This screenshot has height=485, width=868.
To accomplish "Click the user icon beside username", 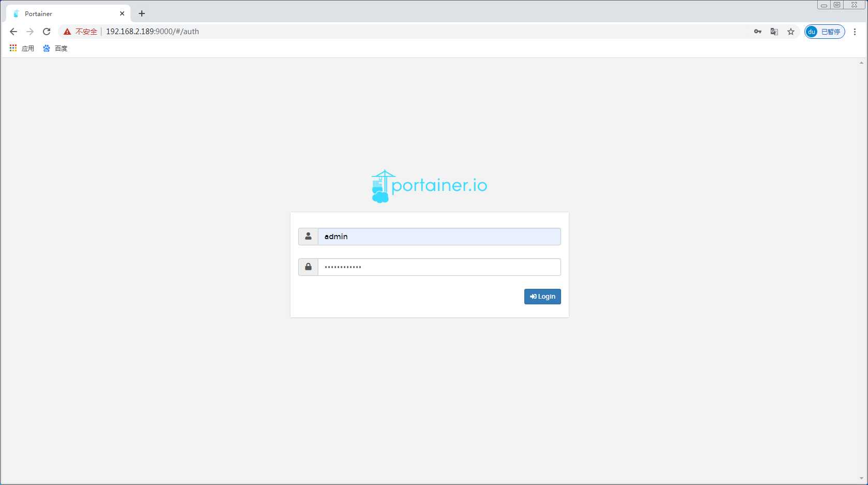I will tap(308, 237).
